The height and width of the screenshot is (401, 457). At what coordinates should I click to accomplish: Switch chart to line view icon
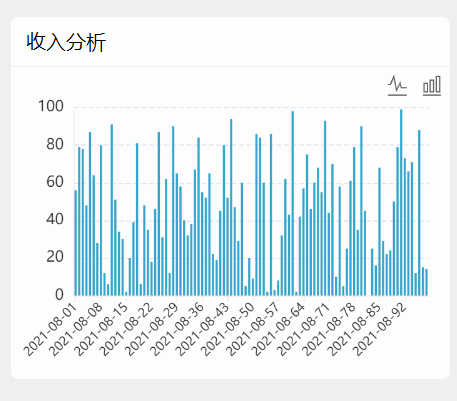coord(397,85)
